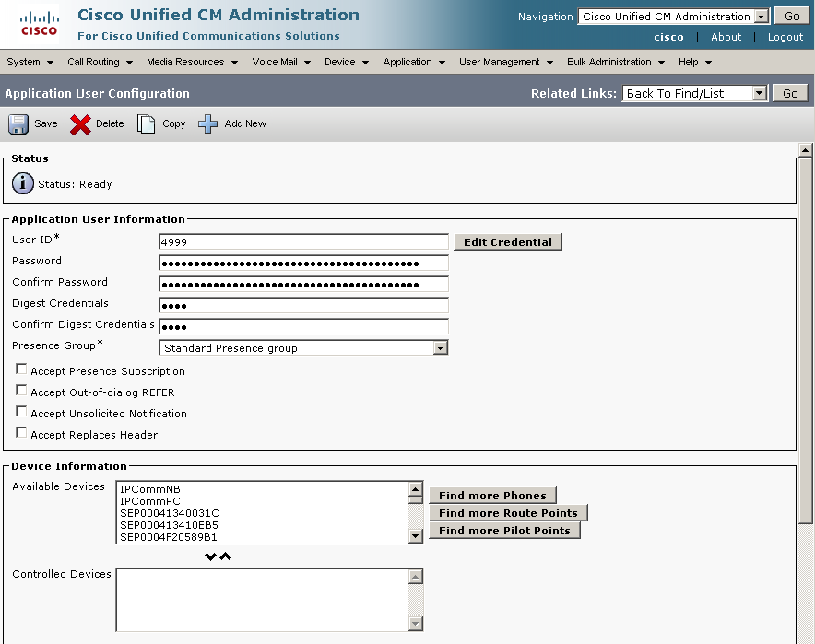815x644 pixels.
Task: Move device down with the down chevron
Action: pyautogui.click(x=210, y=556)
